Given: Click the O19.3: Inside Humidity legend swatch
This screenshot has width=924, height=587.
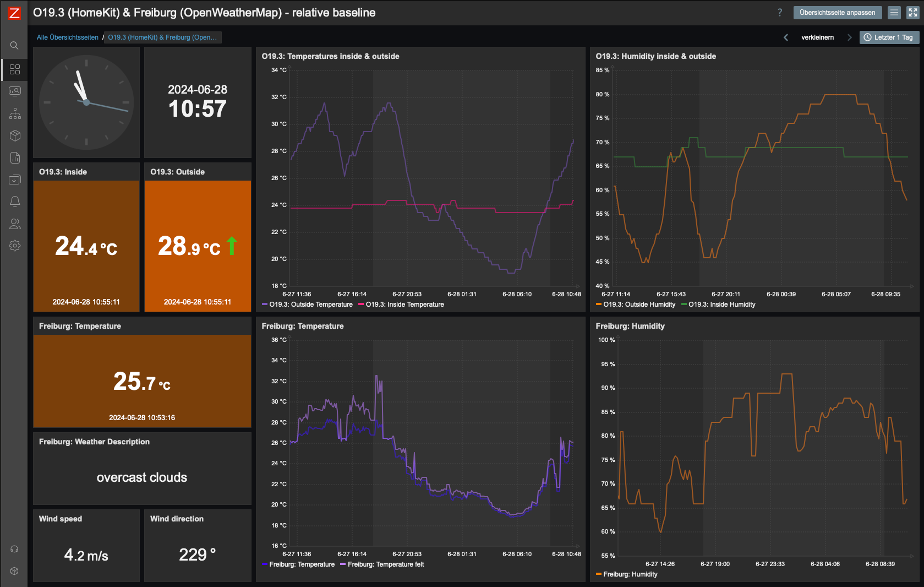Looking at the screenshot, I should point(684,305).
